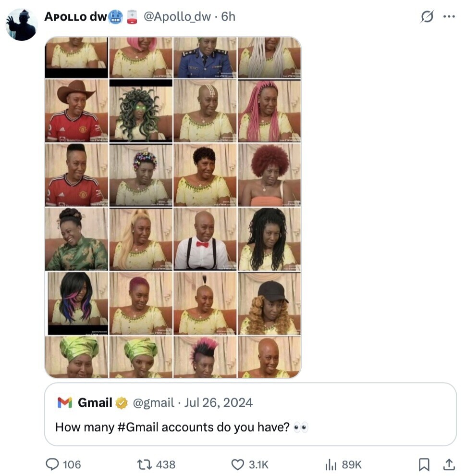Click the 6h post timestamp
The image size is (466, 476).
tap(228, 17)
